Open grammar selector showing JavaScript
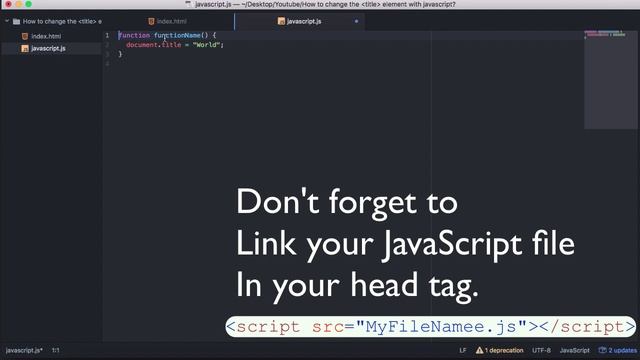 coord(574,350)
